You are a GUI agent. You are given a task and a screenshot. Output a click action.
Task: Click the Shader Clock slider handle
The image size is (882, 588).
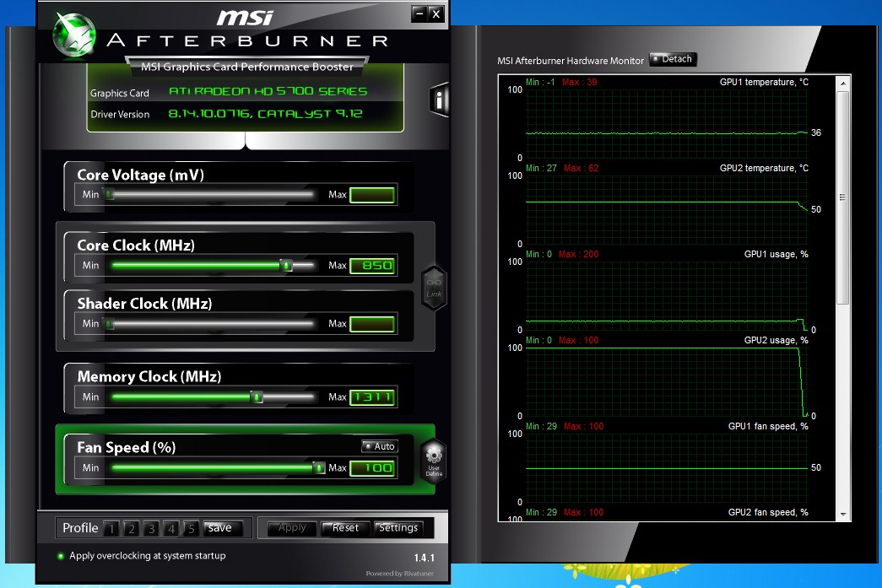pyautogui.click(x=110, y=324)
